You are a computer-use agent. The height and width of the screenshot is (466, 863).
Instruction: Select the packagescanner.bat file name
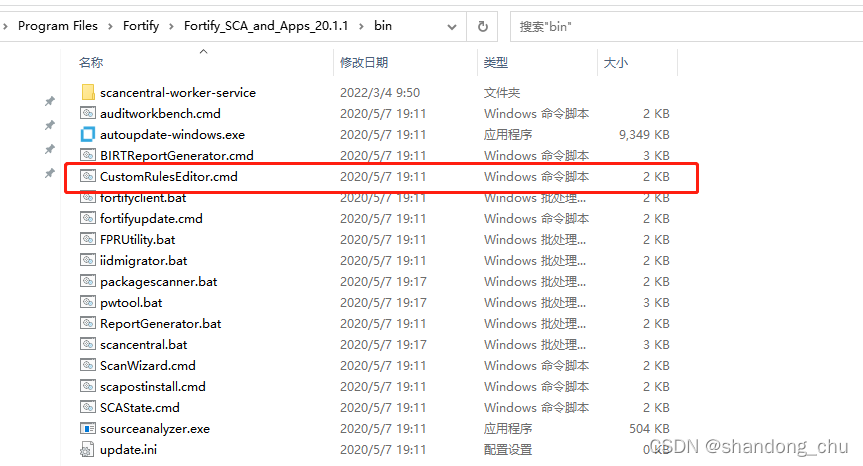pyautogui.click(x=159, y=281)
